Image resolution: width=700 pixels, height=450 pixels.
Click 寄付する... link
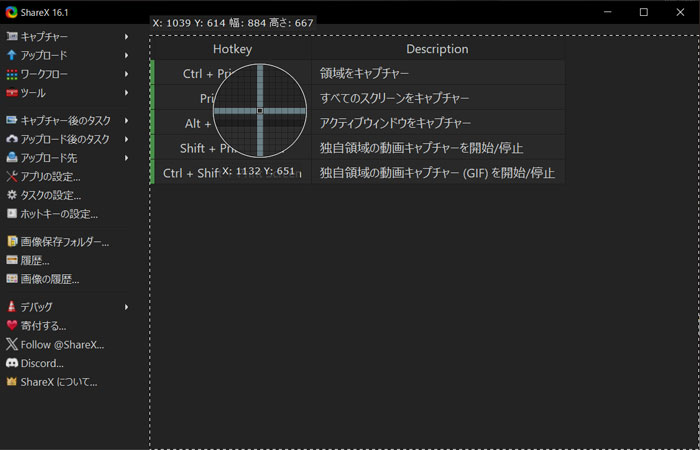click(43, 326)
